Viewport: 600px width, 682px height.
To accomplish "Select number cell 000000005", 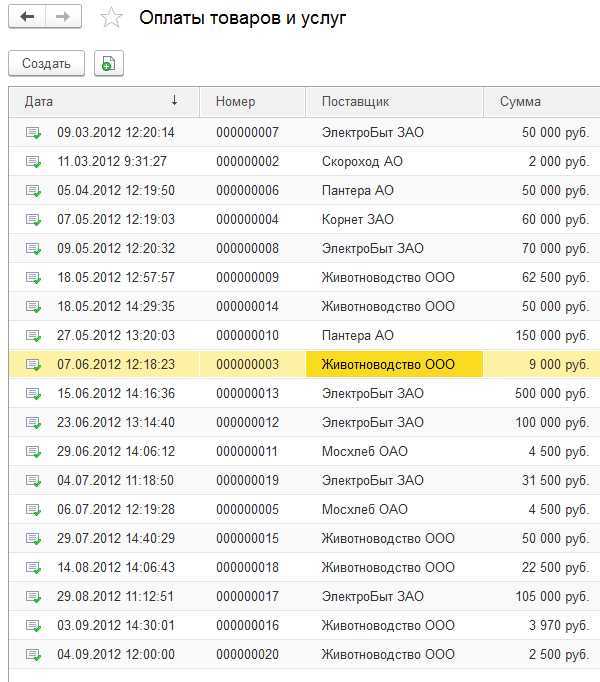I will pos(248,509).
